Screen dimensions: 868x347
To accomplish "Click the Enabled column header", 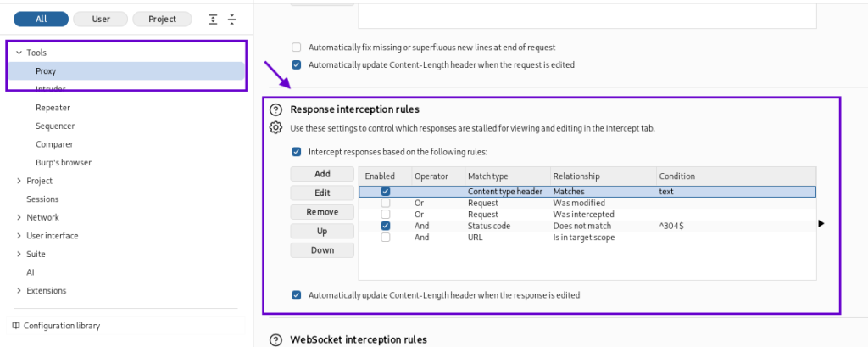I will (x=386, y=176).
